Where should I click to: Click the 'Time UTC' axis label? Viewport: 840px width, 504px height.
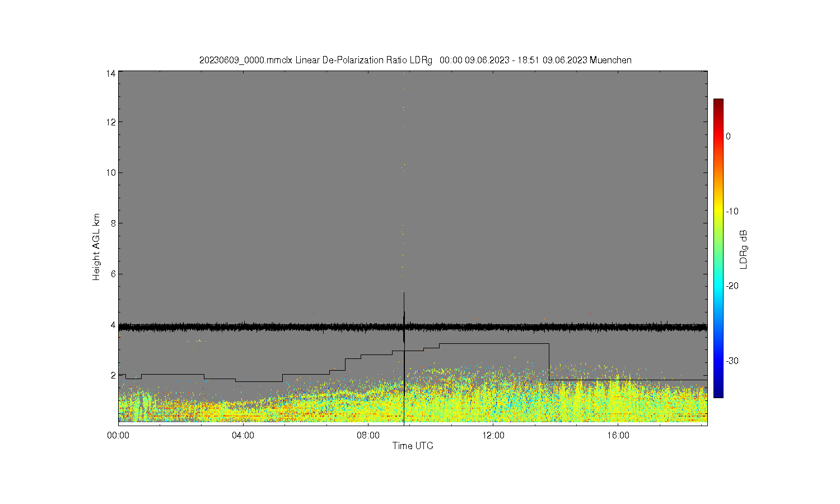[413, 446]
